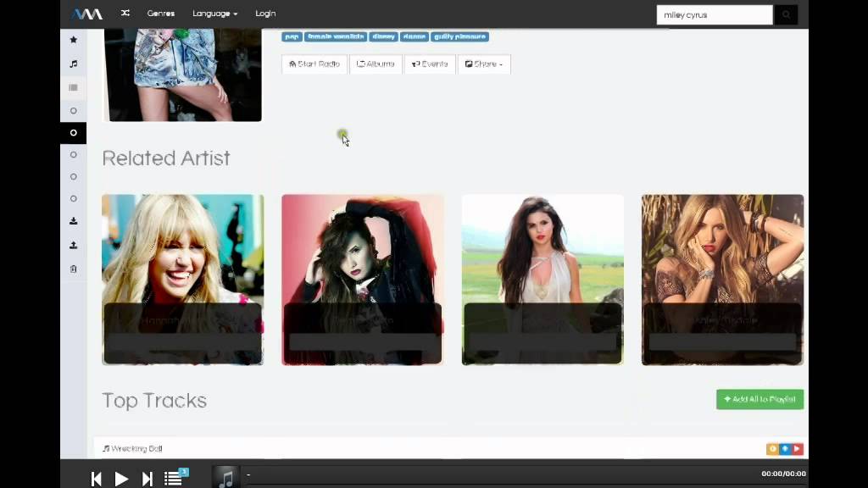Click the download tray sidebar icon

tap(73, 221)
